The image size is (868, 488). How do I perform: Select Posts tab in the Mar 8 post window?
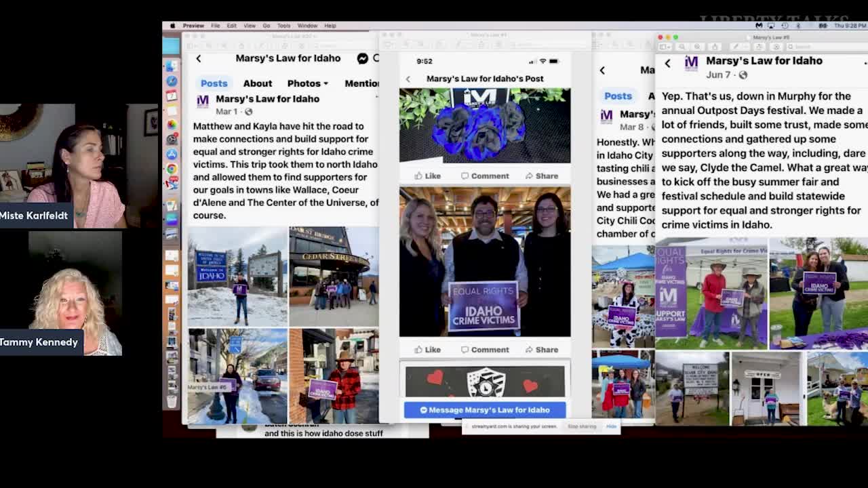click(x=618, y=96)
